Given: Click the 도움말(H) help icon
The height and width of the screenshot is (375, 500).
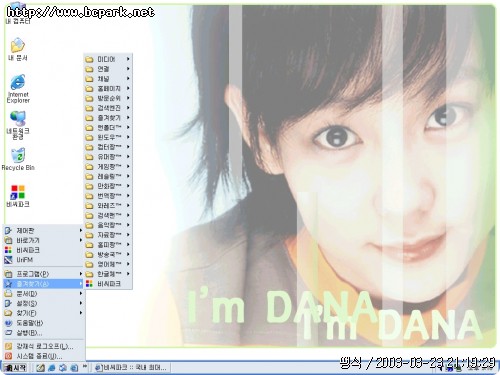Looking at the screenshot, I should click(x=8, y=323).
